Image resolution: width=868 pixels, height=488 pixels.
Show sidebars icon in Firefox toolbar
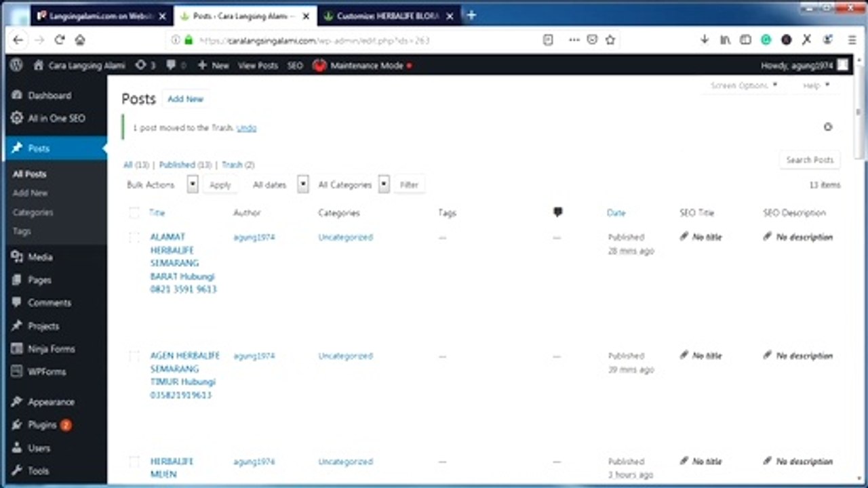[x=745, y=41]
